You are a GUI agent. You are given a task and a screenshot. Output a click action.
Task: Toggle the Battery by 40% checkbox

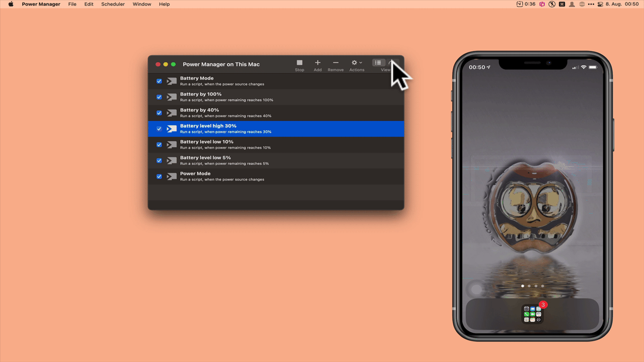[x=159, y=113]
